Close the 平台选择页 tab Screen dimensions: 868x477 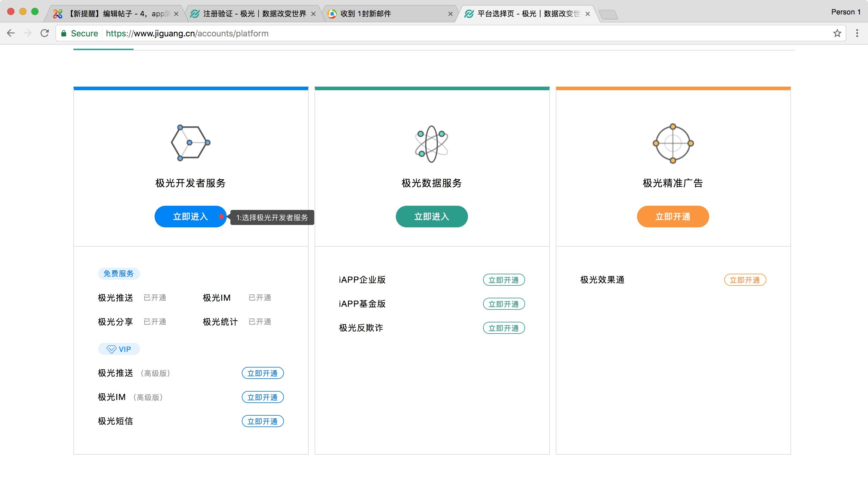coord(588,14)
